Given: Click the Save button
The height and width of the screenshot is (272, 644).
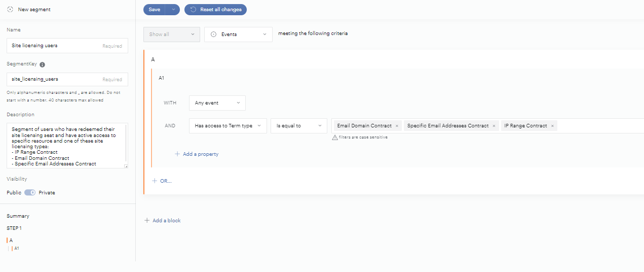Looking at the screenshot, I should pos(155,10).
